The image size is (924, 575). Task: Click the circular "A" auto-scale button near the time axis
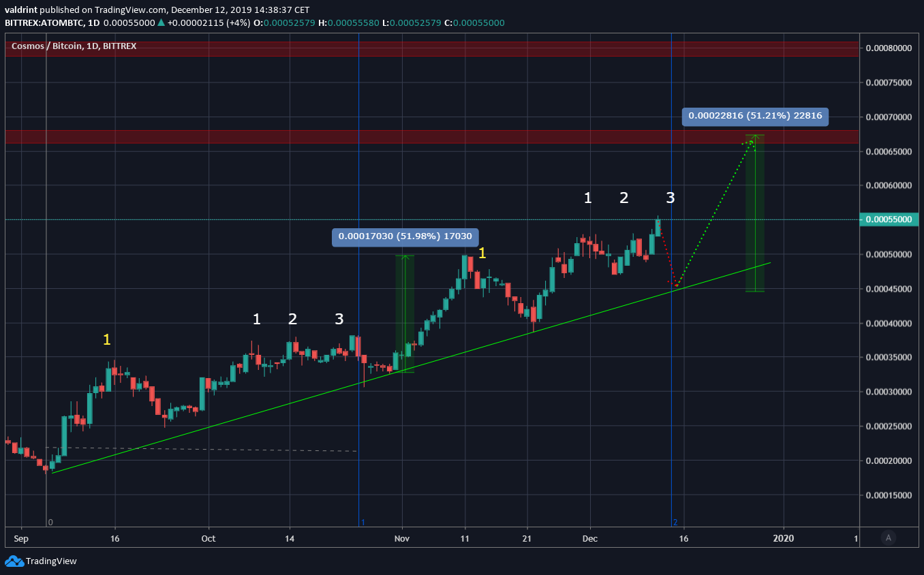coord(889,538)
